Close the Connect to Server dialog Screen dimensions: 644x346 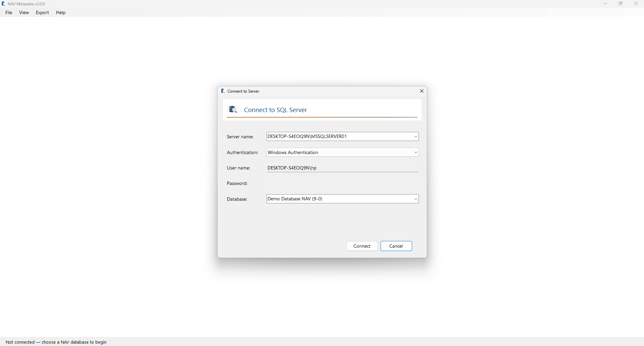[422, 91]
